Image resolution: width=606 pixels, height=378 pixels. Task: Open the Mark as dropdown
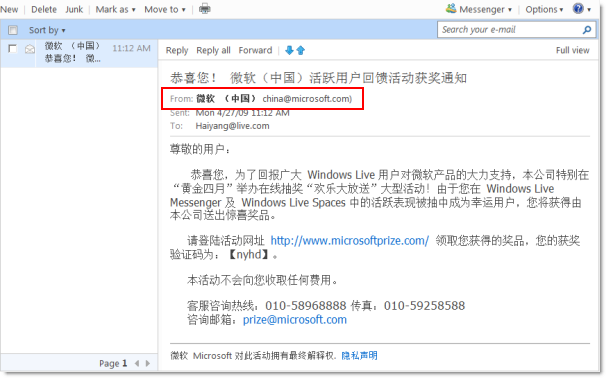(x=116, y=9)
